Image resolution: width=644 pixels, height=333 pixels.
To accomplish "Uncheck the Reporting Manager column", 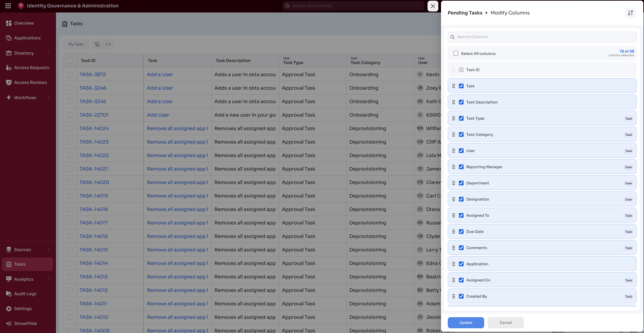I will (x=461, y=167).
